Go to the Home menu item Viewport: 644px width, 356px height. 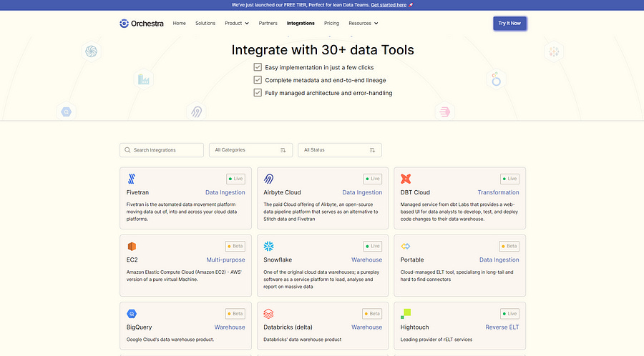pos(179,24)
